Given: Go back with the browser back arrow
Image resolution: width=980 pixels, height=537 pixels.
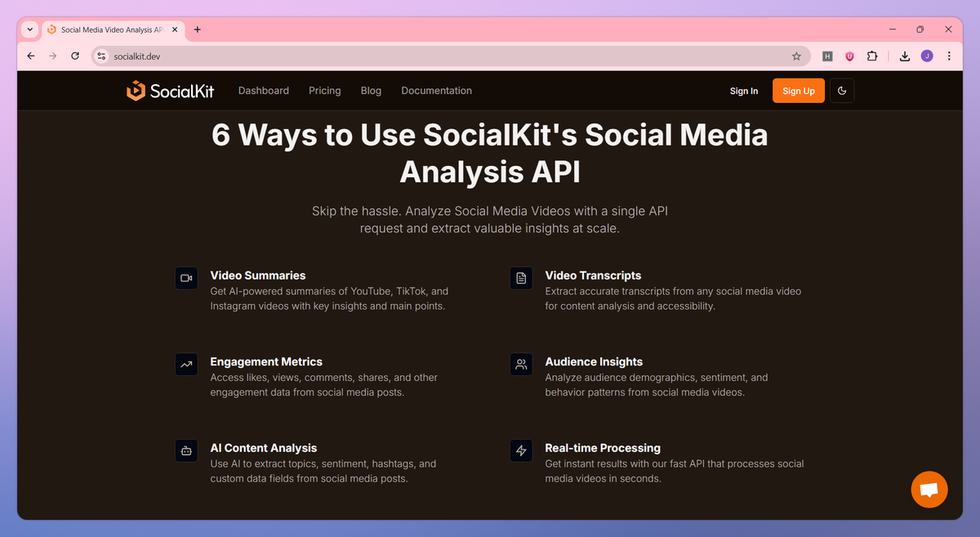Looking at the screenshot, I should 31,56.
